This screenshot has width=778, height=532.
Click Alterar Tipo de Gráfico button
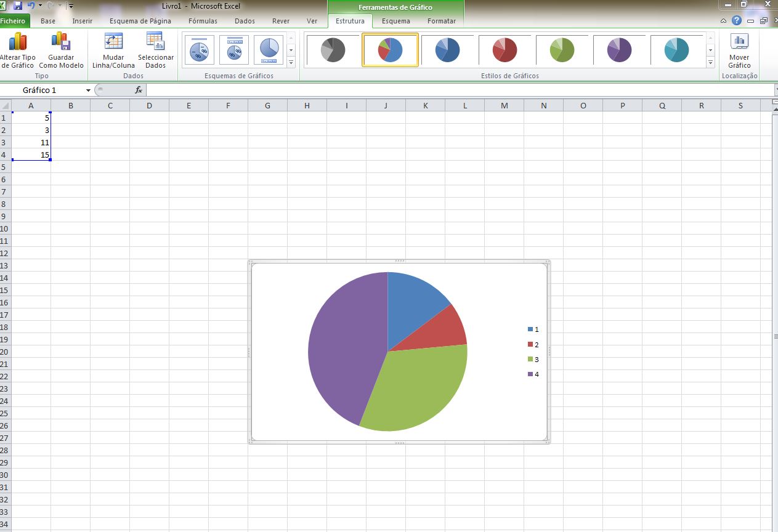(17, 50)
